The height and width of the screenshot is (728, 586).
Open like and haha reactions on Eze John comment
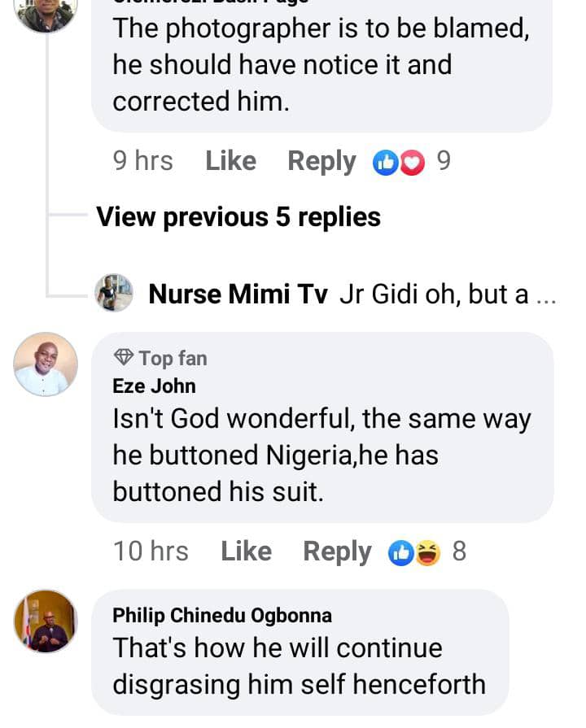(x=414, y=553)
